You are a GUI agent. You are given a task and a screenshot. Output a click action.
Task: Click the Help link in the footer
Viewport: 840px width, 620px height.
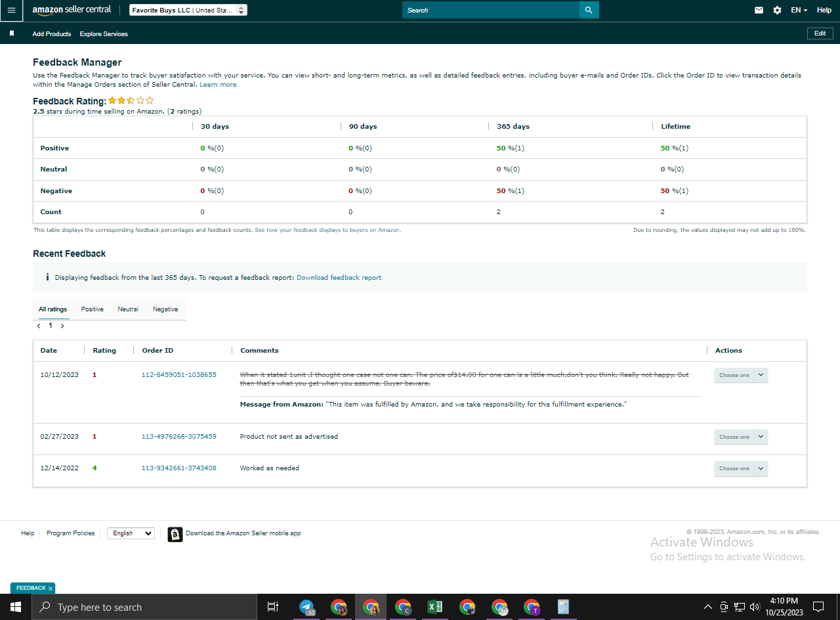(x=28, y=533)
